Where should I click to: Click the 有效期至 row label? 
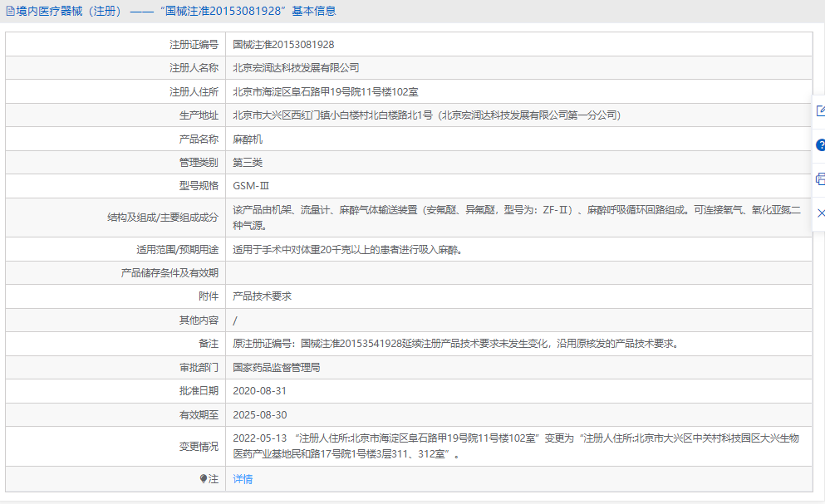coord(199,415)
